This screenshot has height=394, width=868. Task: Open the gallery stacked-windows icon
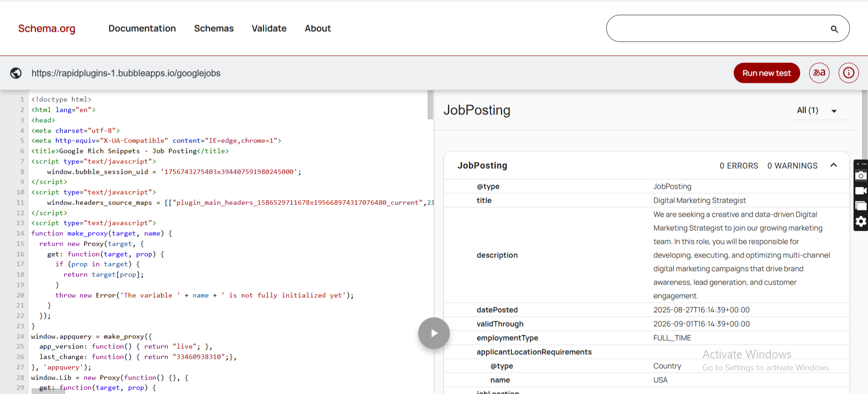coord(861,206)
